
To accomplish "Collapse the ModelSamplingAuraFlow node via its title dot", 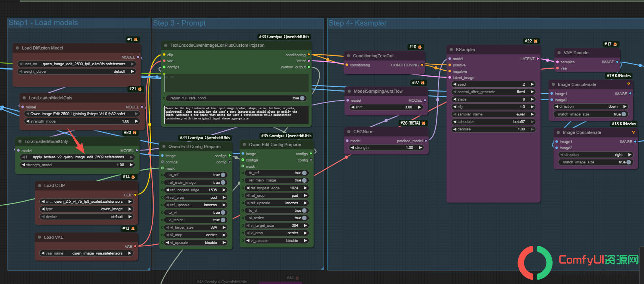I will (x=349, y=91).
